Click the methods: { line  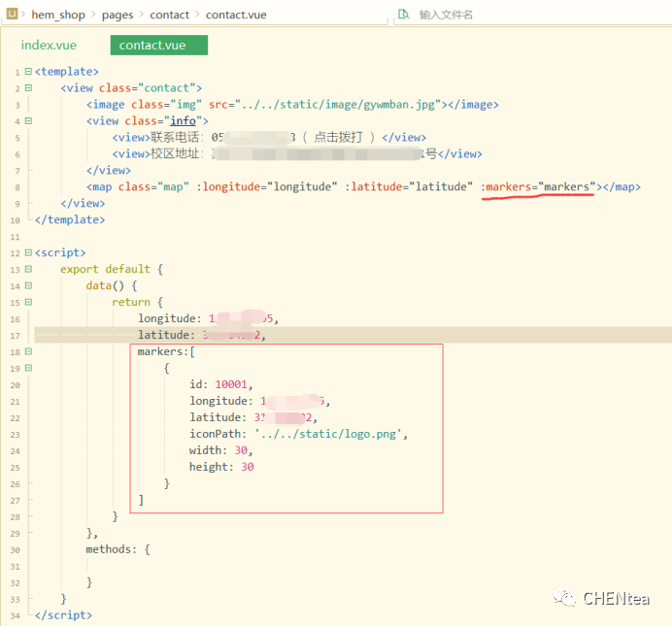(118, 549)
